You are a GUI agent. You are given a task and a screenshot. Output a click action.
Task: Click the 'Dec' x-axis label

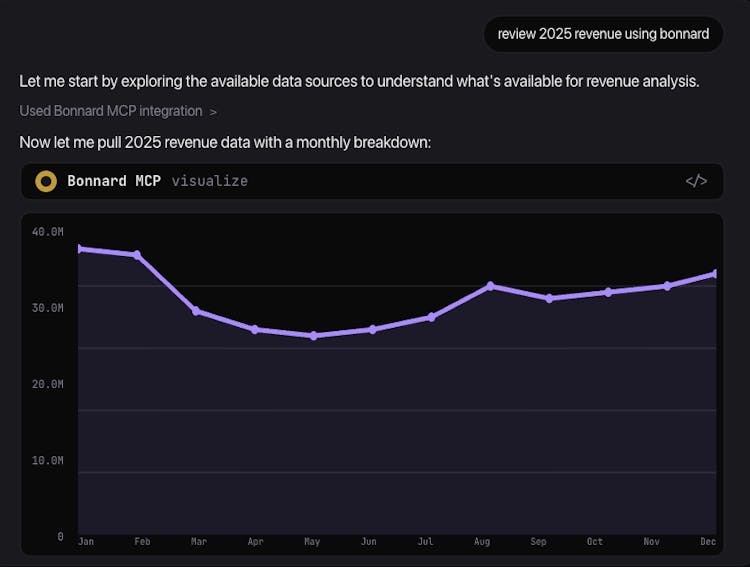(708, 542)
